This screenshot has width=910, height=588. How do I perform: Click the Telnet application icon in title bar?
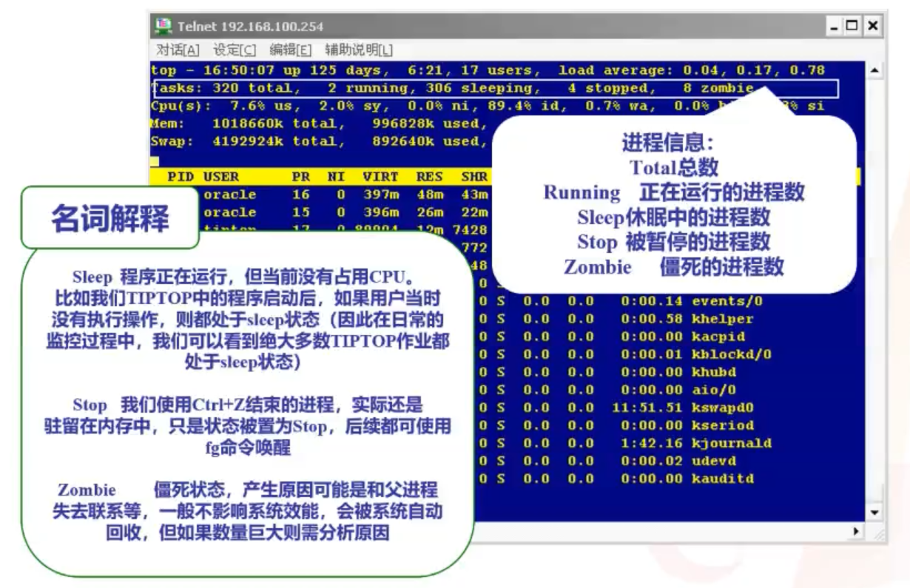click(x=163, y=26)
